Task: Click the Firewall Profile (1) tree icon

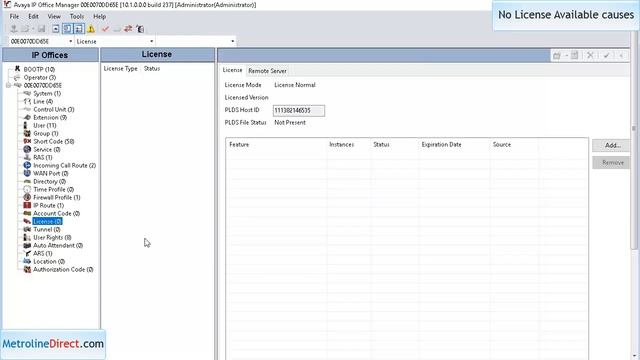Action: point(27,197)
